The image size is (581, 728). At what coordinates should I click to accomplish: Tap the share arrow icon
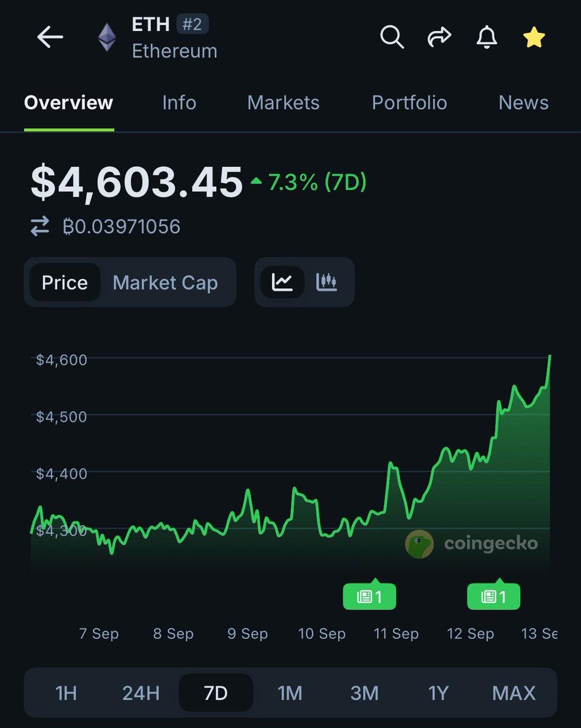tap(439, 38)
